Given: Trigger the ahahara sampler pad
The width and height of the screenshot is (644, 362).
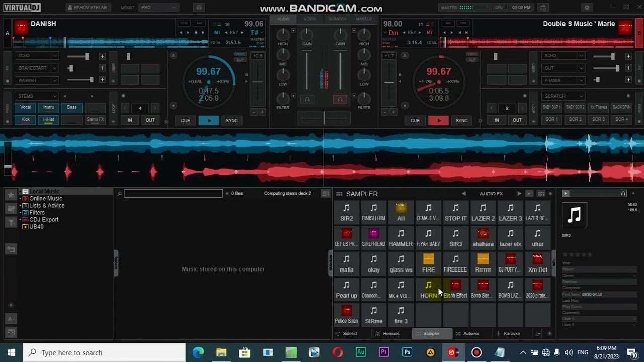Looking at the screenshot, I should (x=483, y=238).
